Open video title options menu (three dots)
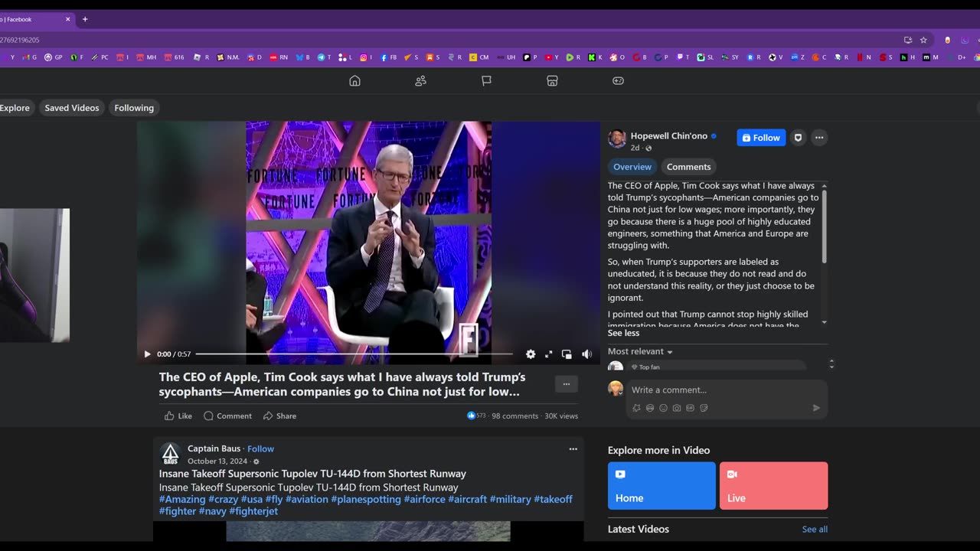 coord(567,384)
